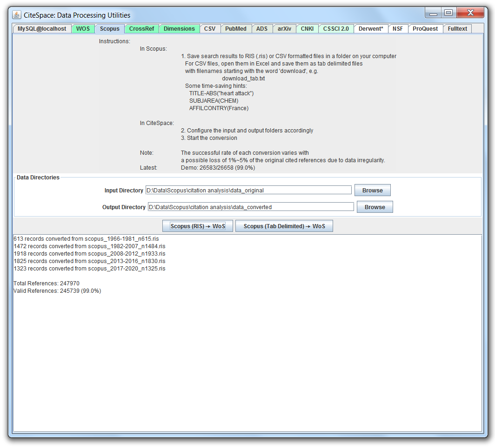Minimize the CiteSpace window
This screenshot has height=448, width=495.
tap(433, 13)
